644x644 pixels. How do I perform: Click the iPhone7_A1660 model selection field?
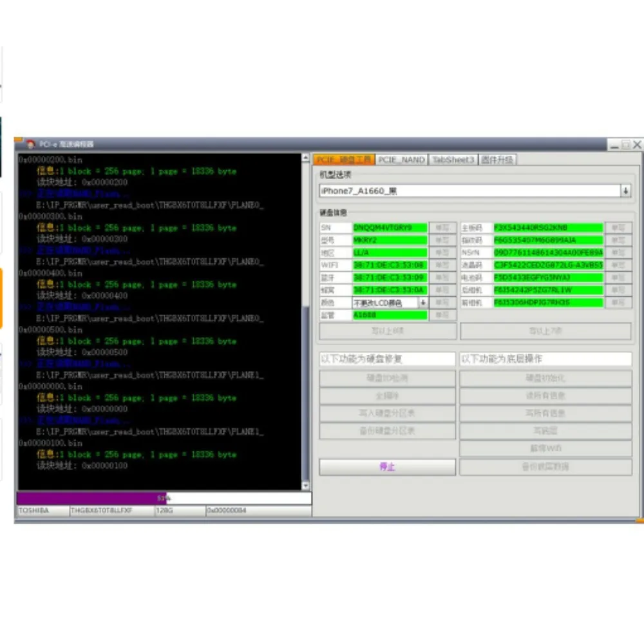pos(469,191)
